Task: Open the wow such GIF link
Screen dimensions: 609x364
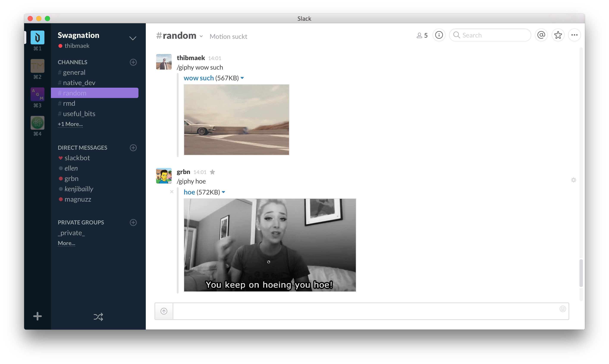Action: coord(199,78)
